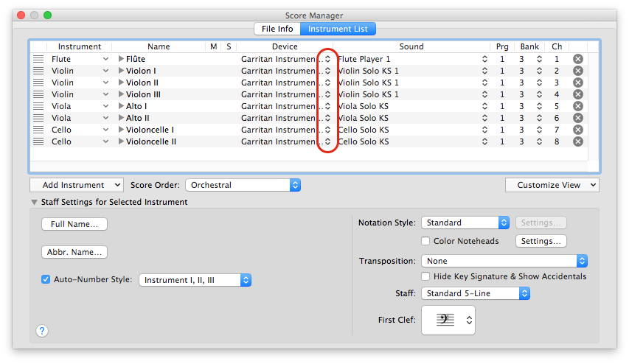Click the bass clef First Clef selector
629x364 pixels.
tap(448, 321)
